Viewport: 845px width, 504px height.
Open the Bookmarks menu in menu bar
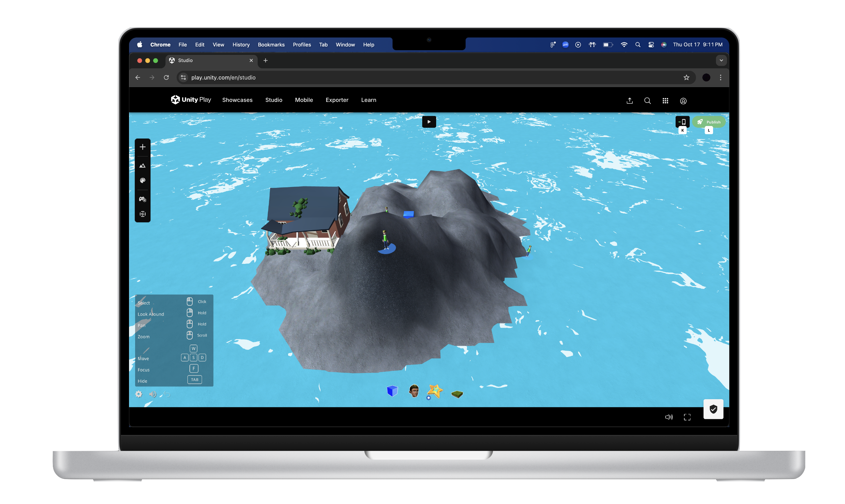[271, 44]
